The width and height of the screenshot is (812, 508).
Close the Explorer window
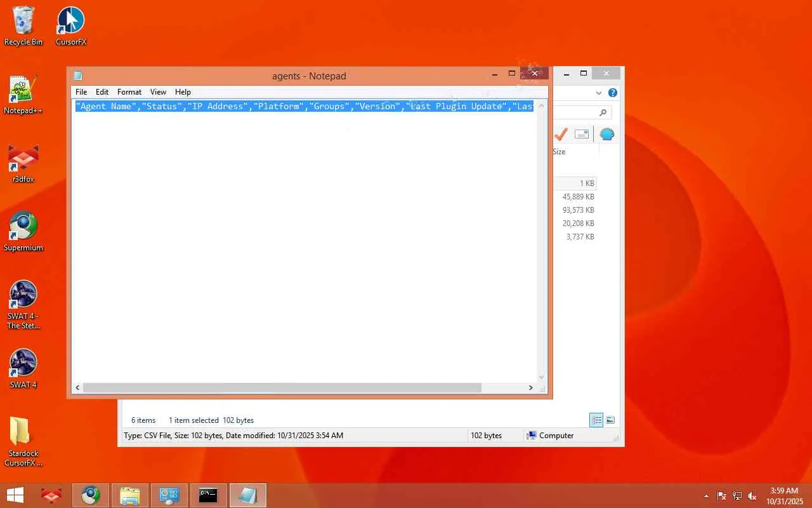pos(606,74)
